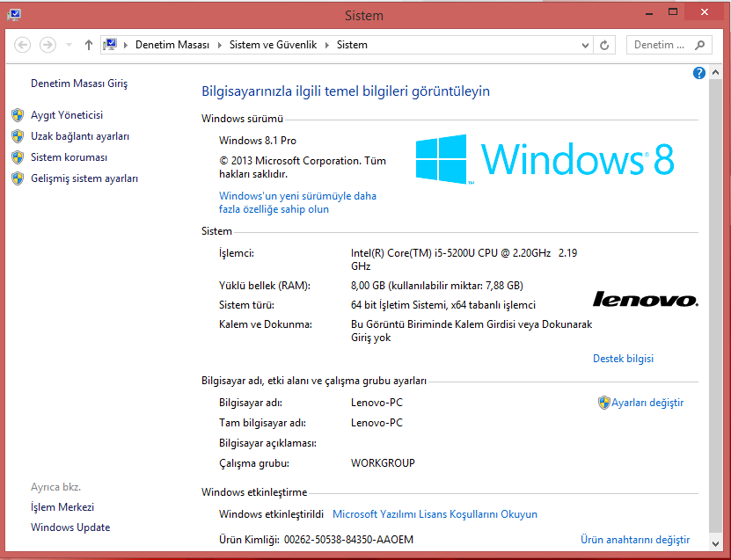Click the shield icon beside Sistem koruması

coord(18,157)
